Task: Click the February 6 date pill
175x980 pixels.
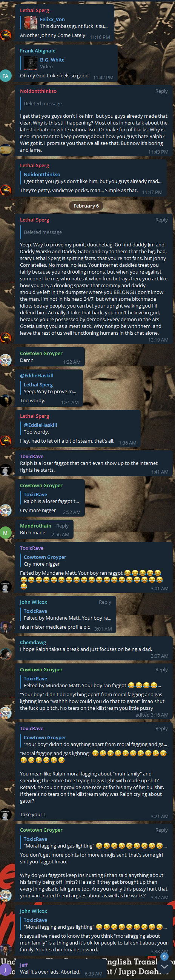Action: pyautogui.click(x=86, y=206)
